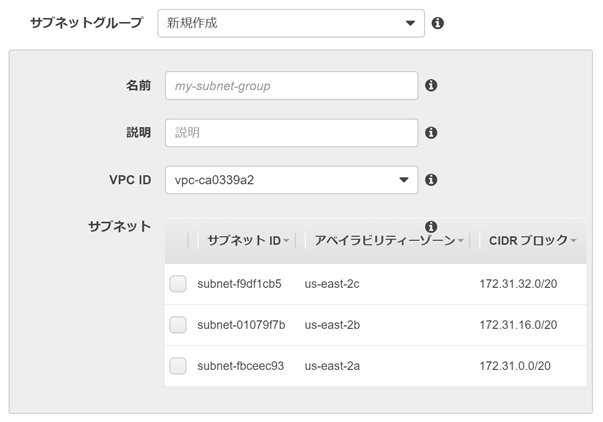
Task: Click info icon above アベイラビリティーゾーン column
Action: pos(431,227)
